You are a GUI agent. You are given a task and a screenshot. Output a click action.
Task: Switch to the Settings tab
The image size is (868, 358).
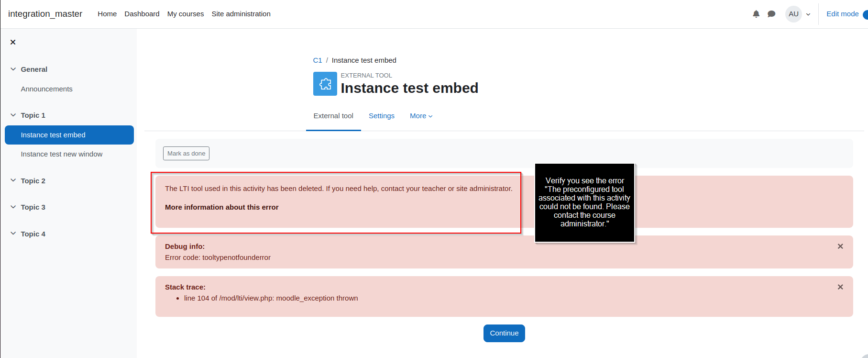pos(382,116)
